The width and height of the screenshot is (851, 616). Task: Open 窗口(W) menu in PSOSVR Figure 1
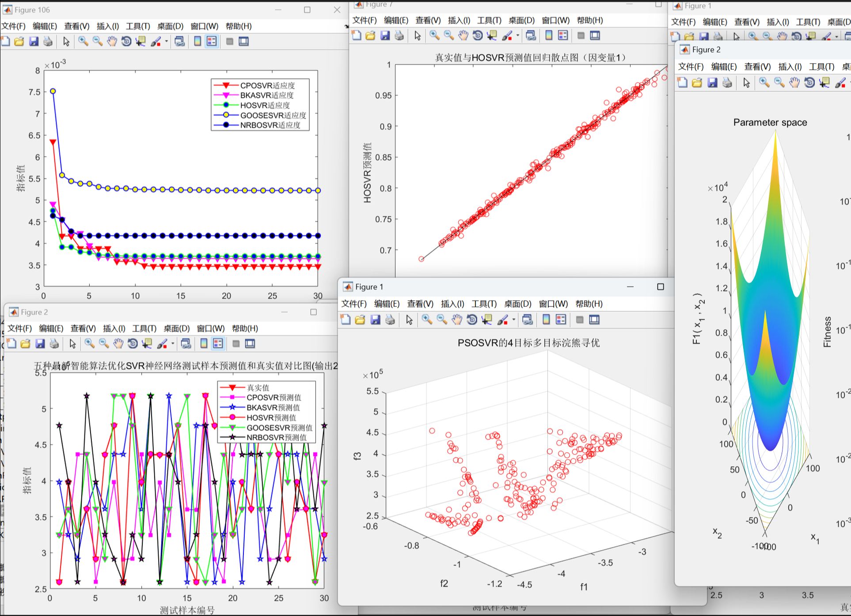coord(553,304)
